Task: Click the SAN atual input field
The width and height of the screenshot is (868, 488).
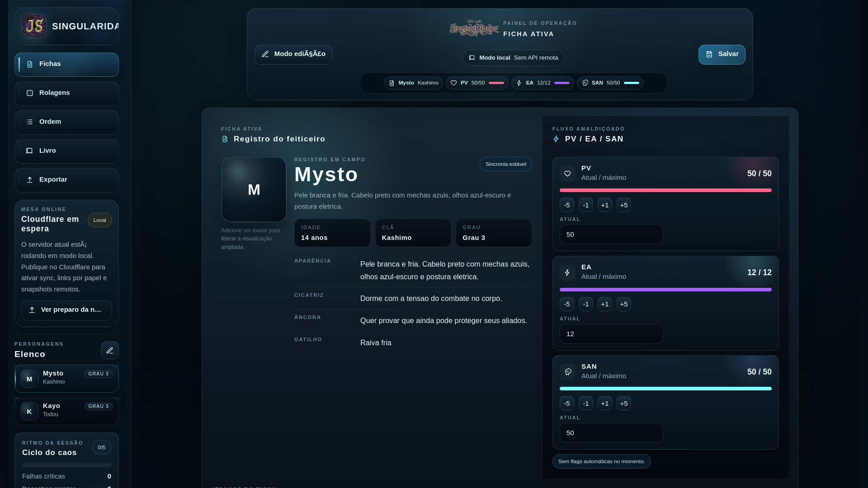Action: pyautogui.click(x=612, y=433)
